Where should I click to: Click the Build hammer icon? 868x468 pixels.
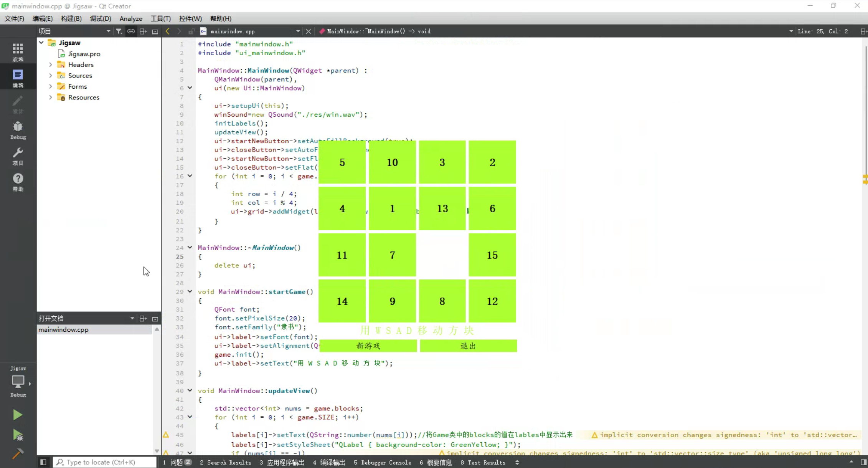18,454
